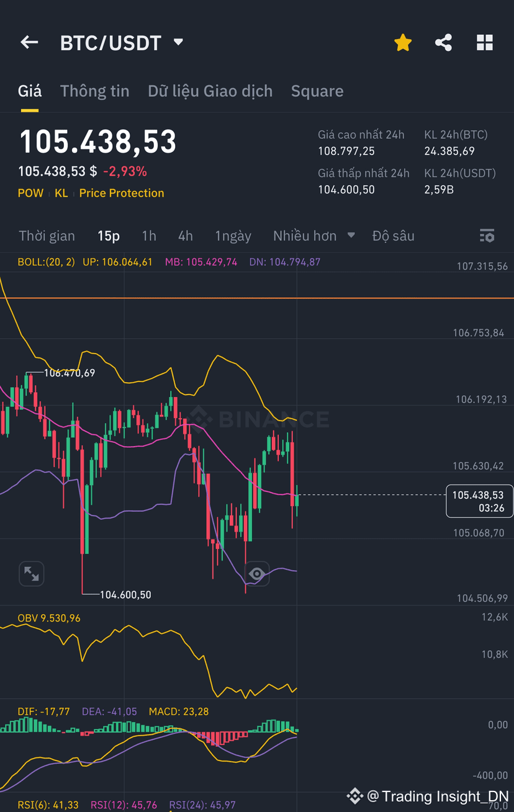Open the grid layout icon top right
Viewport: 514px width, 812px height.
click(484, 42)
